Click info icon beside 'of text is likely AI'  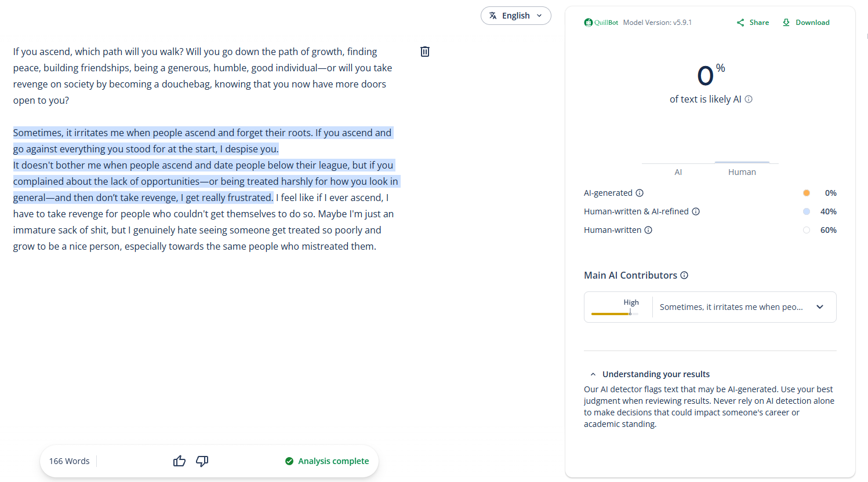coord(749,99)
